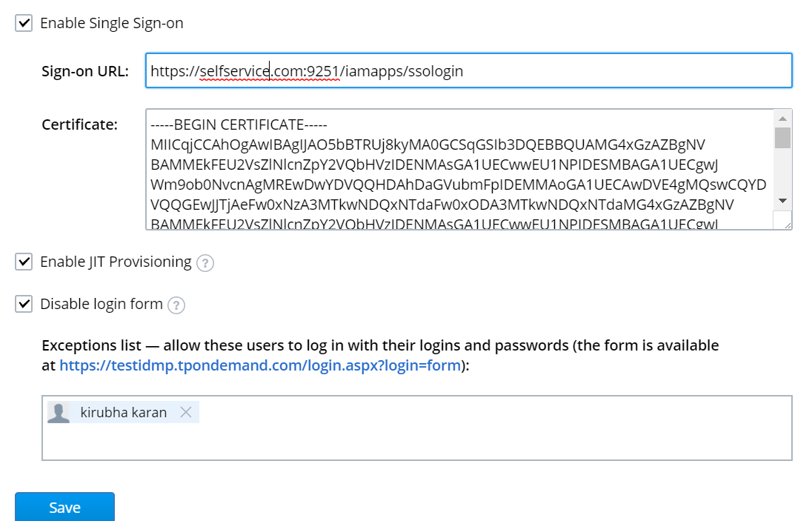812x521 pixels.
Task: Click the Enable JIT Provisioning label text
Action: coord(116,262)
